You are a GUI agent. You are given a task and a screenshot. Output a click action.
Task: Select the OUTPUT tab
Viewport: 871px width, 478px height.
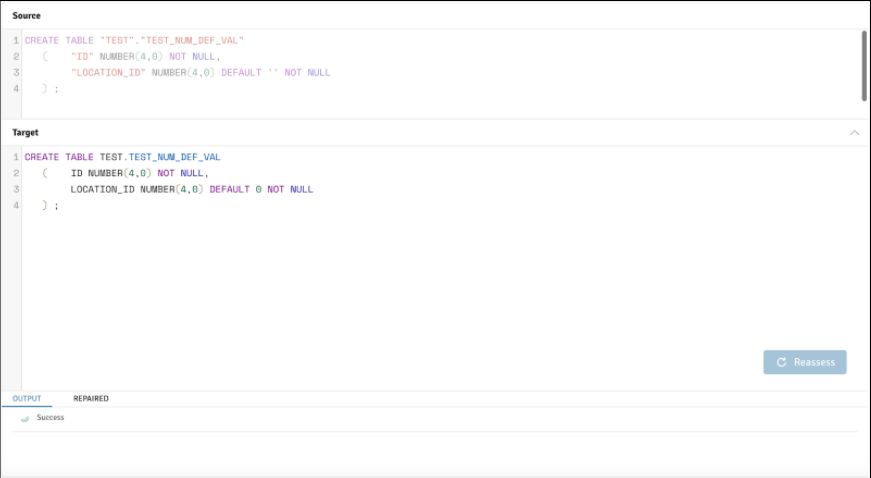point(27,398)
